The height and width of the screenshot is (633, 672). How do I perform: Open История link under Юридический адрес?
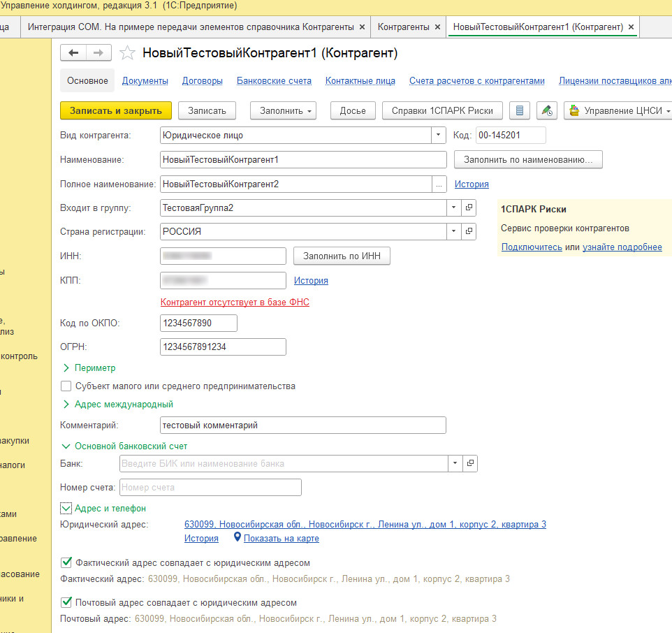201,538
